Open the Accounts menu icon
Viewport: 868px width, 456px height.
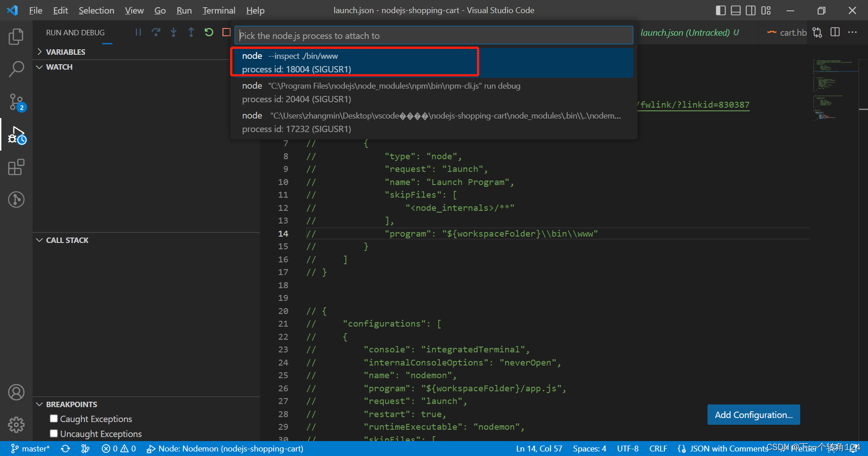(x=16, y=392)
